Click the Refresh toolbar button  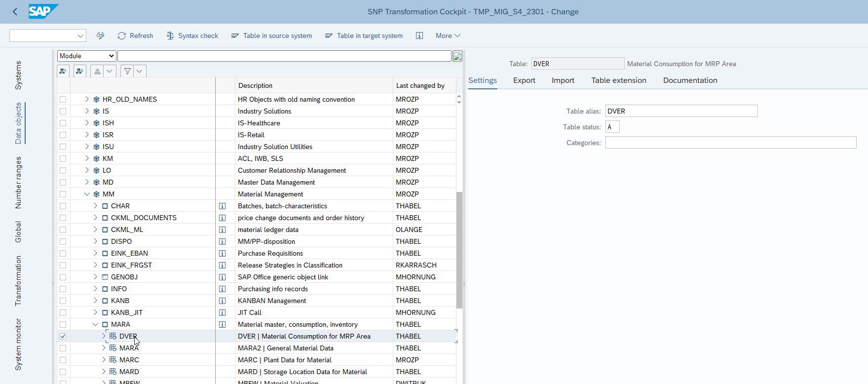[135, 36]
